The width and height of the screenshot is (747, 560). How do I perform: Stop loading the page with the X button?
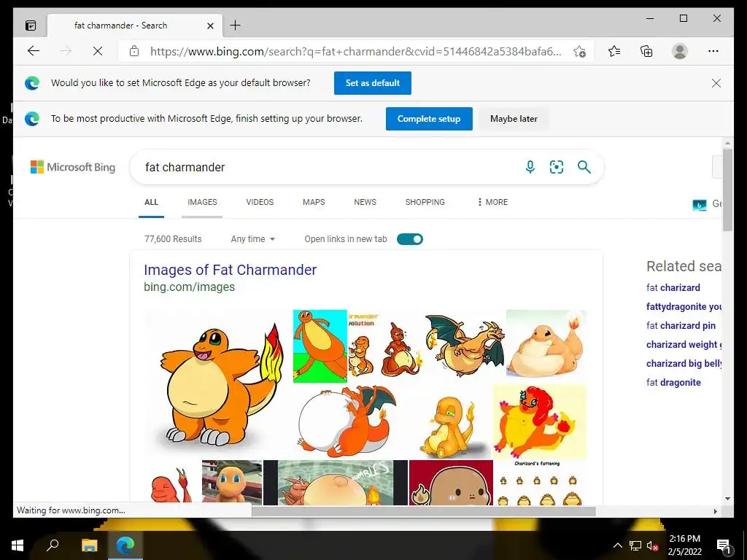click(x=98, y=51)
